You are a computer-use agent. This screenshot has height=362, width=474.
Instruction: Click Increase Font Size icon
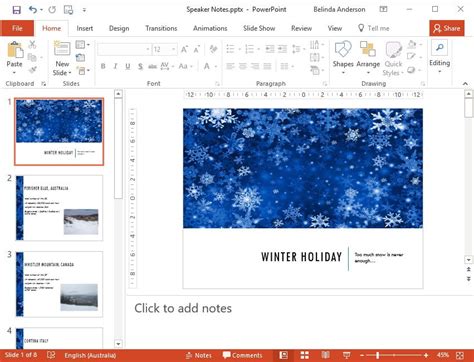[184, 50]
